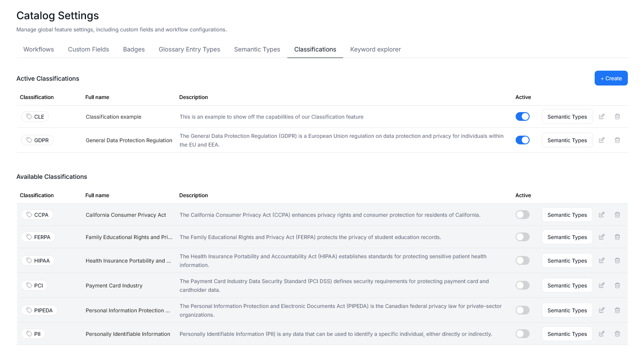The image size is (644, 352).
Task: Click the edit icon in GDPR row
Action: 602,140
